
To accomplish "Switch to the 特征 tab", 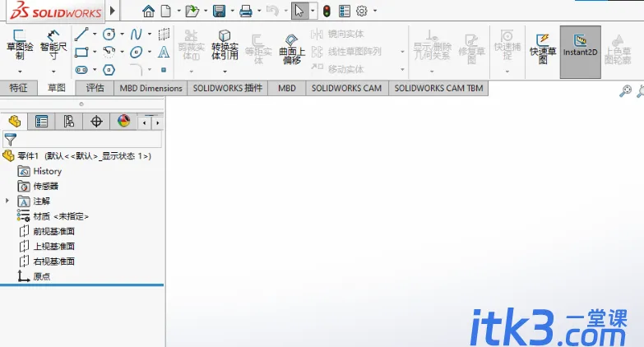I will click(x=18, y=88).
